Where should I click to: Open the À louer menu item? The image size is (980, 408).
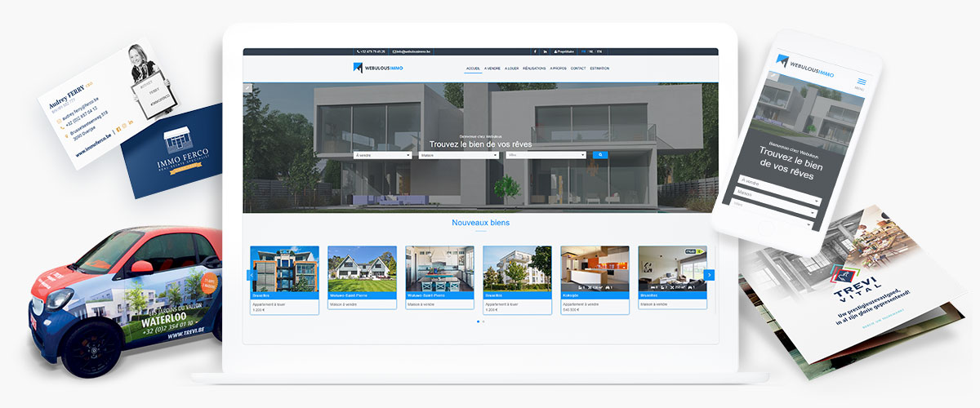511,69
